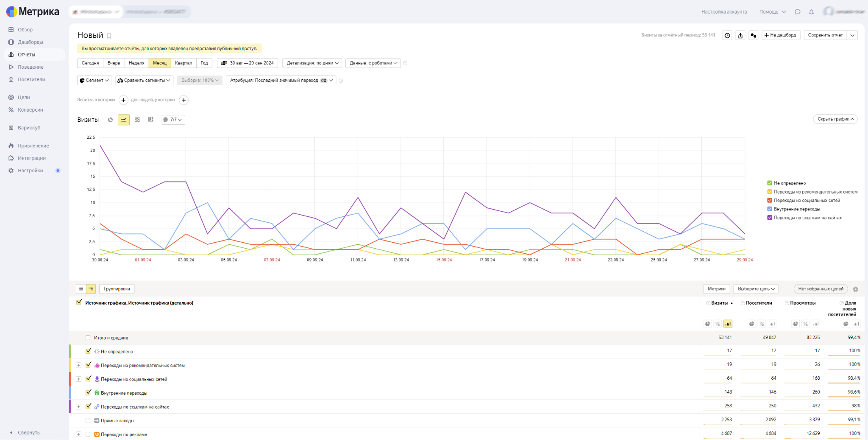Open the Атрибуция dropdown
The image size is (868, 440).
click(281, 81)
